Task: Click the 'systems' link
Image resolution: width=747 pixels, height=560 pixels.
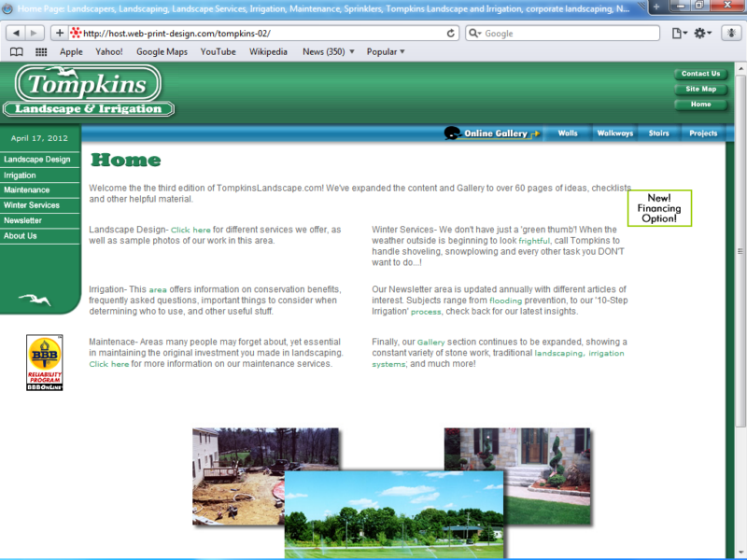Action: tap(388, 364)
